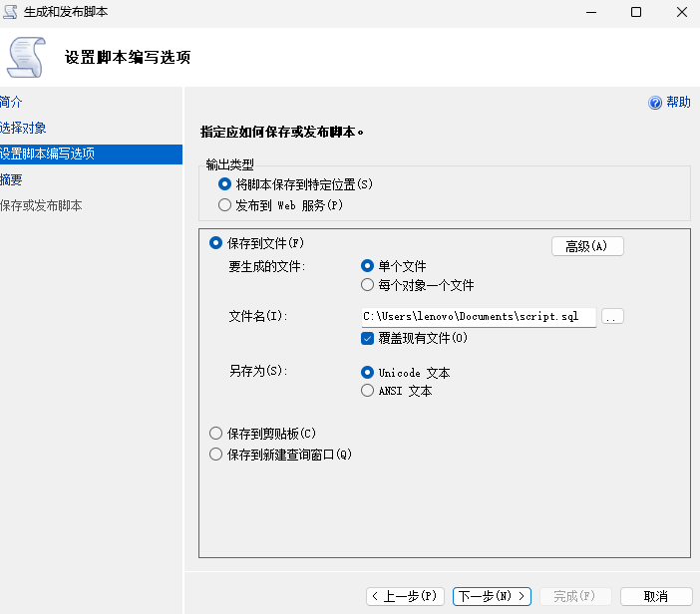700x614 pixels.
Task: Click the 文件名(I): label
Action: pyautogui.click(x=258, y=316)
